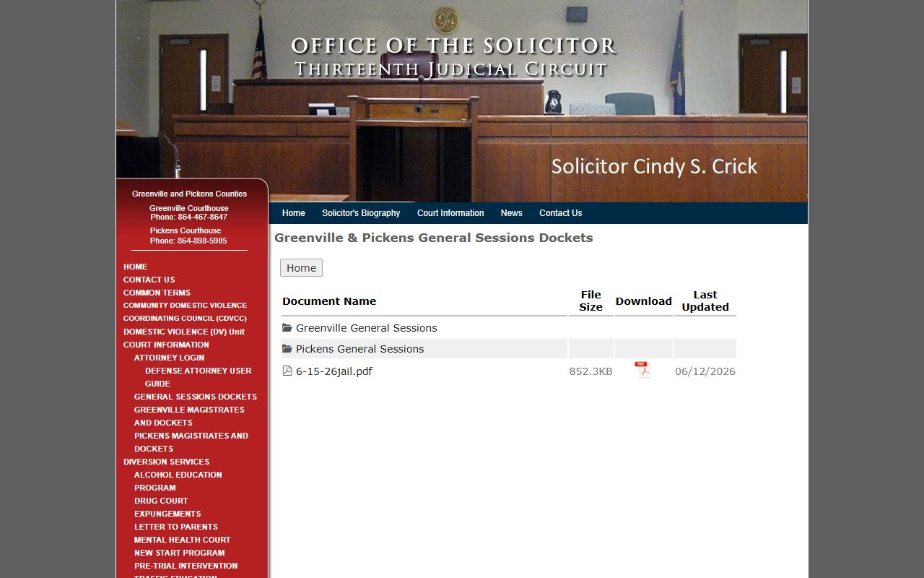
Task: Open NEW START PROGRAM link
Action: click(179, 553)
